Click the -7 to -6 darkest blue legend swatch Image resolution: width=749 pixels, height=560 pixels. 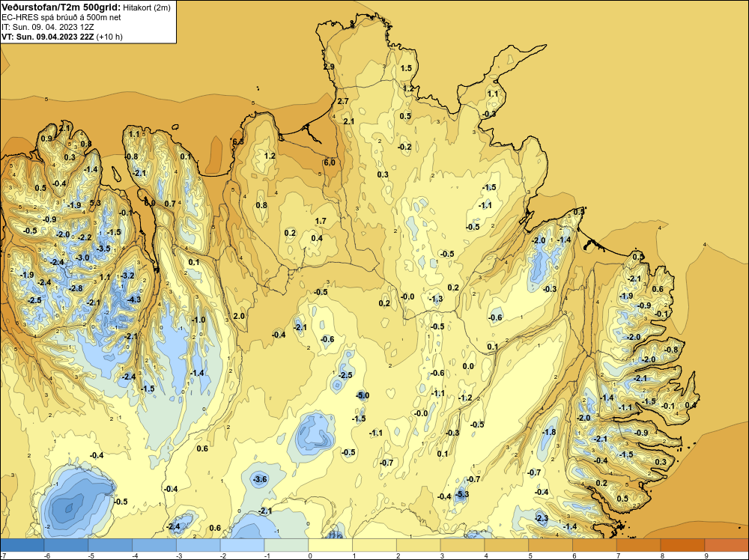click(22, 545)
